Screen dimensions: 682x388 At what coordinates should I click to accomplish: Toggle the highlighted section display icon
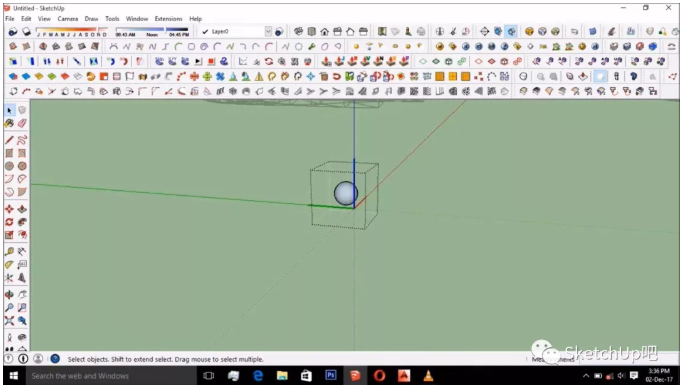click(512, 31)
